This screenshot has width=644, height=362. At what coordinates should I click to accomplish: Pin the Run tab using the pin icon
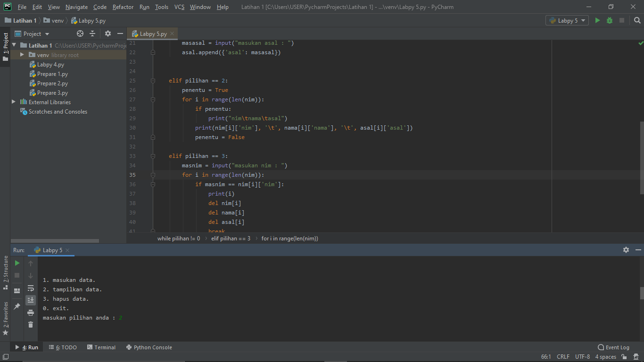click(17, 306)
